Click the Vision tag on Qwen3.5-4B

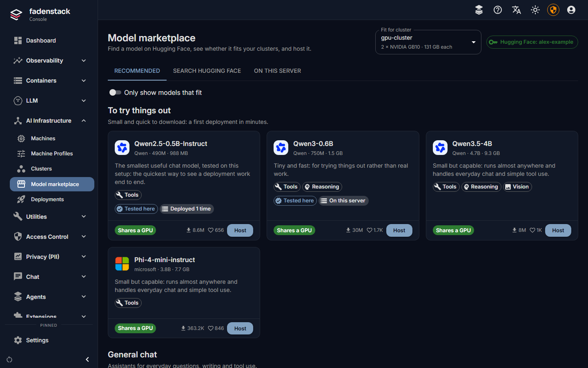coord(517,187)
